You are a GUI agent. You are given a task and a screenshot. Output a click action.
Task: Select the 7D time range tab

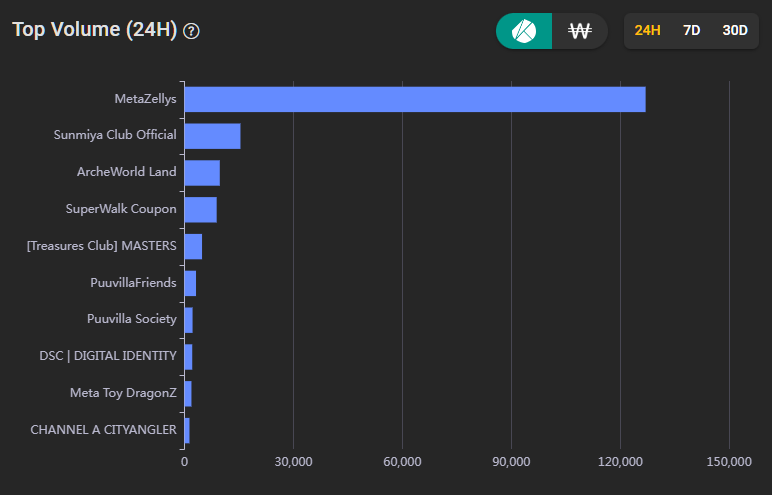(x=691, y=31)
